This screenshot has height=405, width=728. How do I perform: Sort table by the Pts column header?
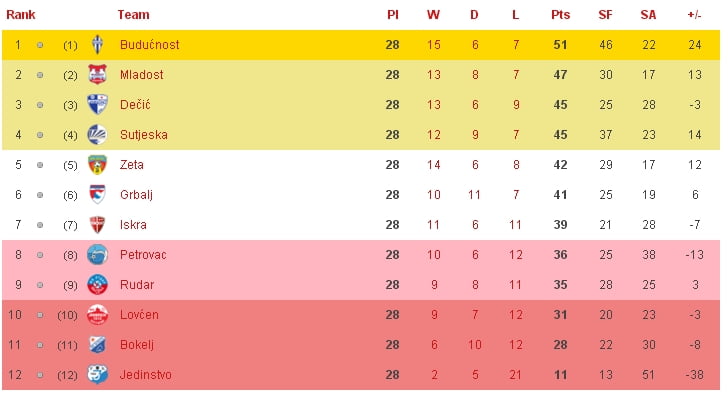coord(560,15)
